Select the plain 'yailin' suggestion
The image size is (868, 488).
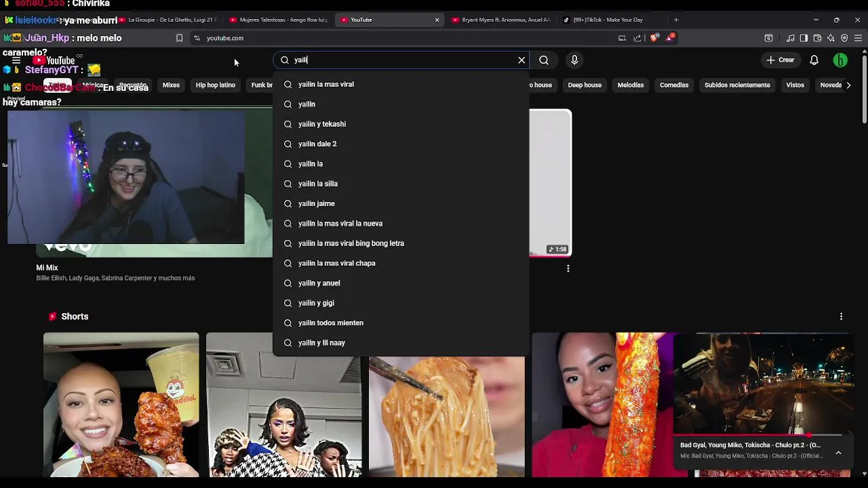(401, 104)
